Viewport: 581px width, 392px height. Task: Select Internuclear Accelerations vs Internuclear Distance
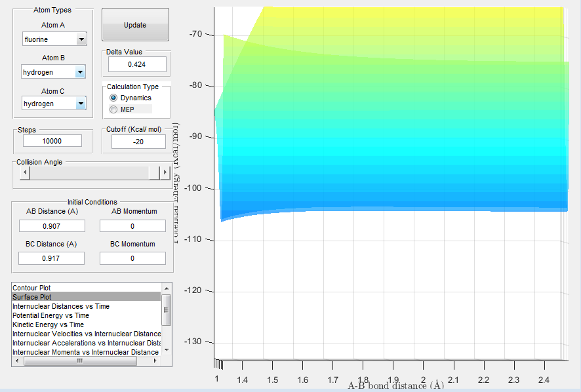(87, 343)
